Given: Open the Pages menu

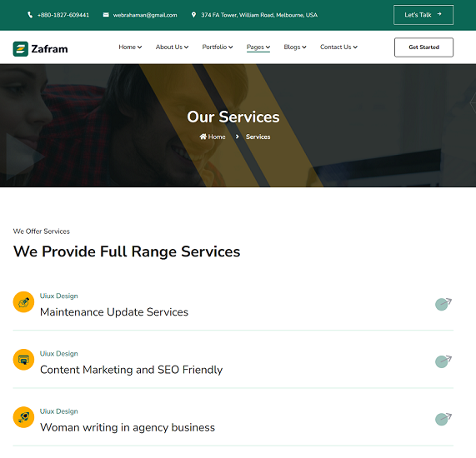Looking at the screenshot, I should click(258, 47).
